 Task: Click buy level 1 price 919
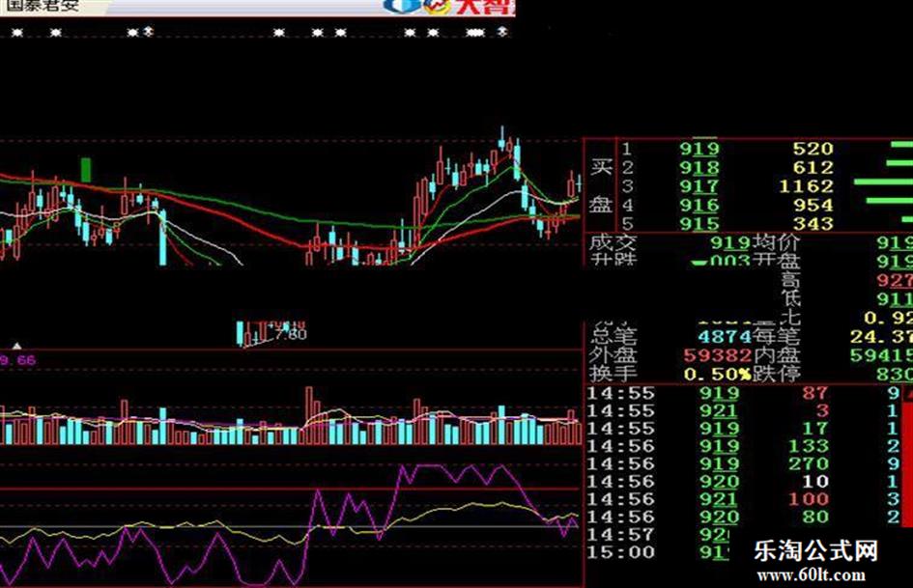tap(699, 149)
